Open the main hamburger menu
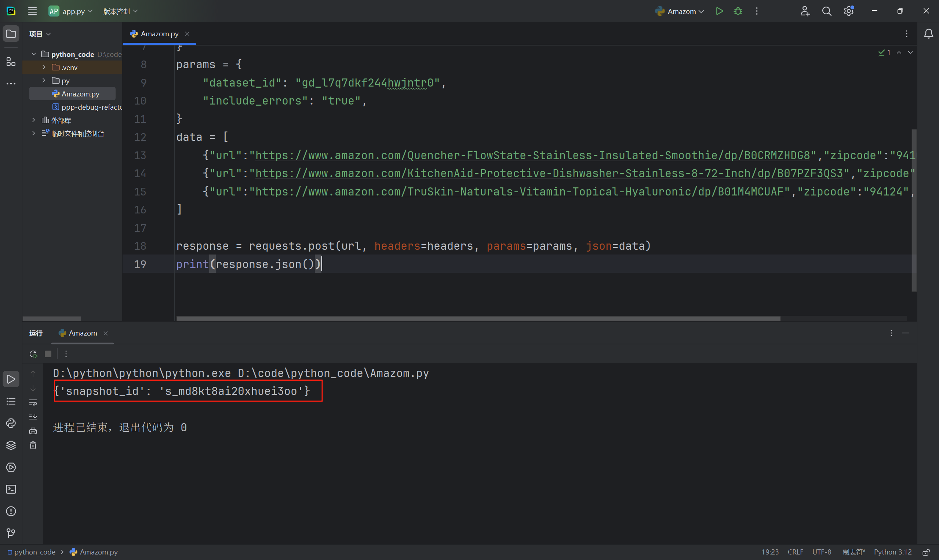This screenshot has width=939, height=560. click(32, 11)
